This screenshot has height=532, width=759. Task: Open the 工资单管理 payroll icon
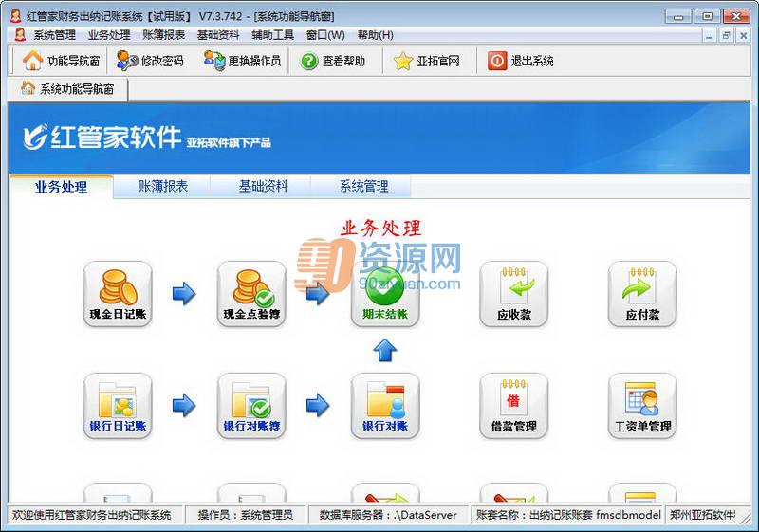(x=642, y=406)
